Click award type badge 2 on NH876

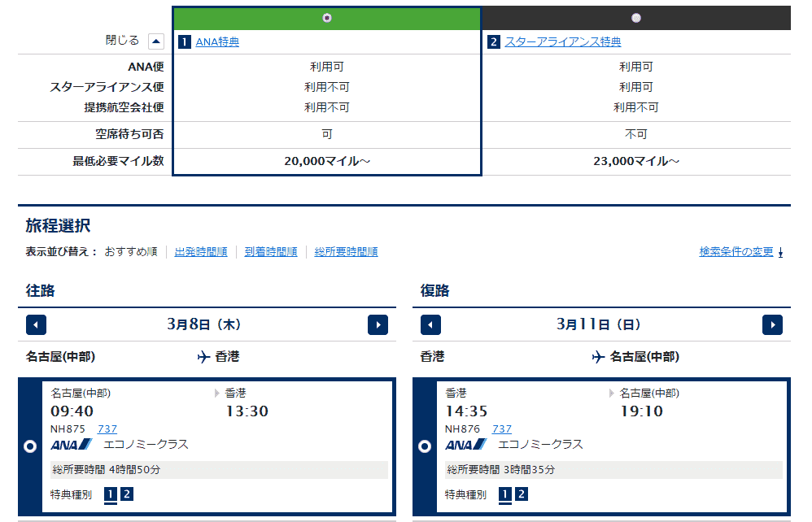(x=522, y=494)
